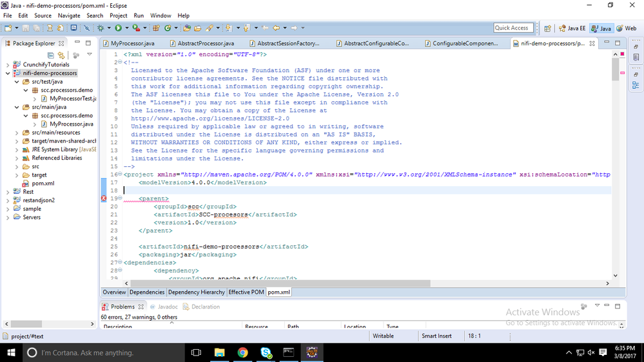Switch to the Web perspective
The height and width of the screenshot is (362, 644).
tap(627, 28)
